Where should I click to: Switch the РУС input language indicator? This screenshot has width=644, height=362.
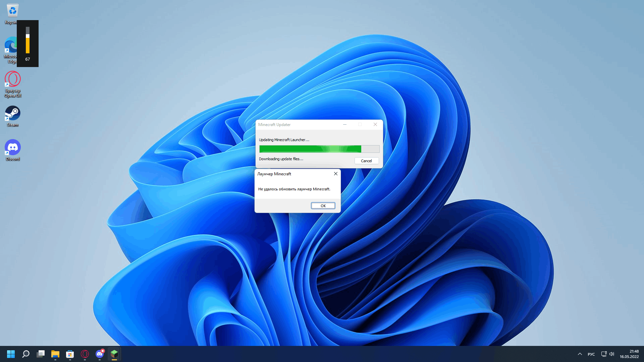click(x=591, y=354)
